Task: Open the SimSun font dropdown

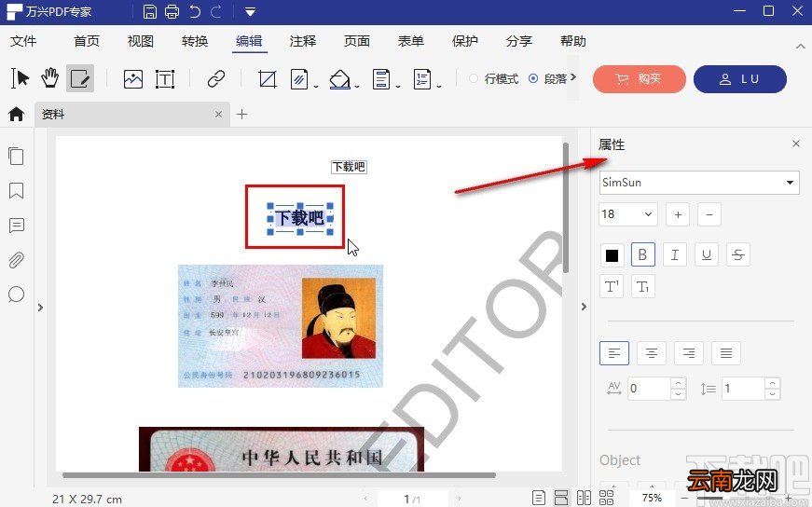Action: [x=699, y=183]
